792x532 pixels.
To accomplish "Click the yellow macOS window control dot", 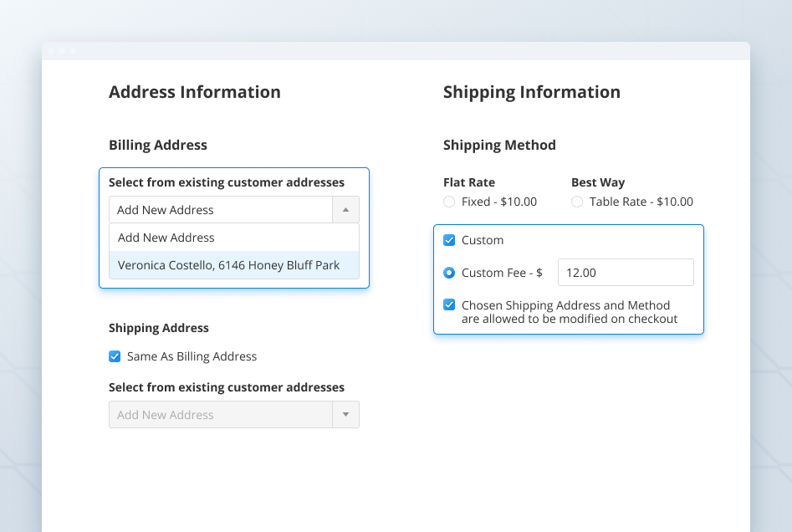I will [61, 50].
